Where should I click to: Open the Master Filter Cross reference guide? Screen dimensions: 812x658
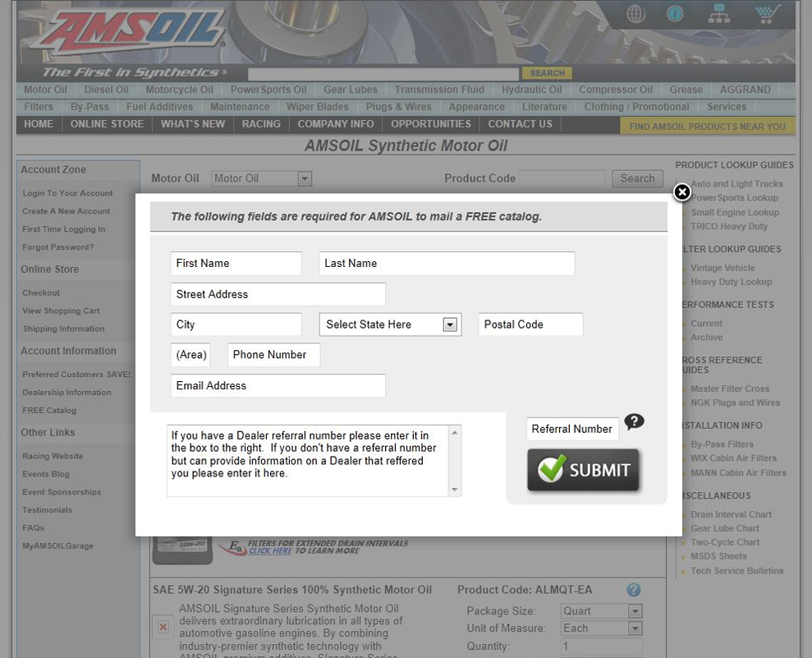[x=730, y=389]
